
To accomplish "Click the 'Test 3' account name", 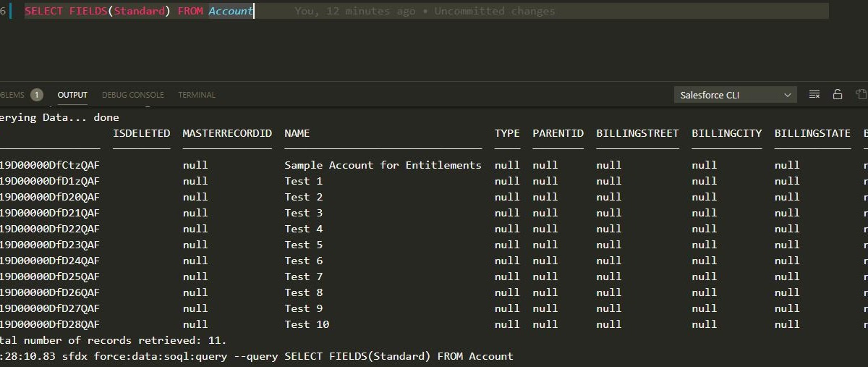I will pos(303,213).
